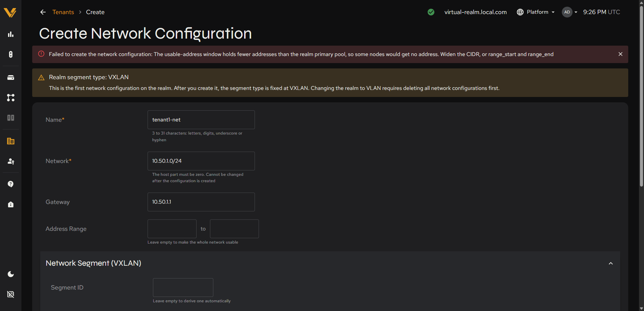Click the bottom sidebar disabled-image icon
Screen dimensions: 644x311
(x=11, y=294)
